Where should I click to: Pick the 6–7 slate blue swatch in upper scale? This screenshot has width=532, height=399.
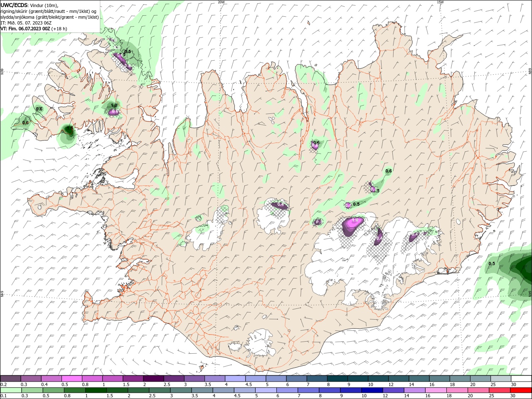(x=297, y=379)
